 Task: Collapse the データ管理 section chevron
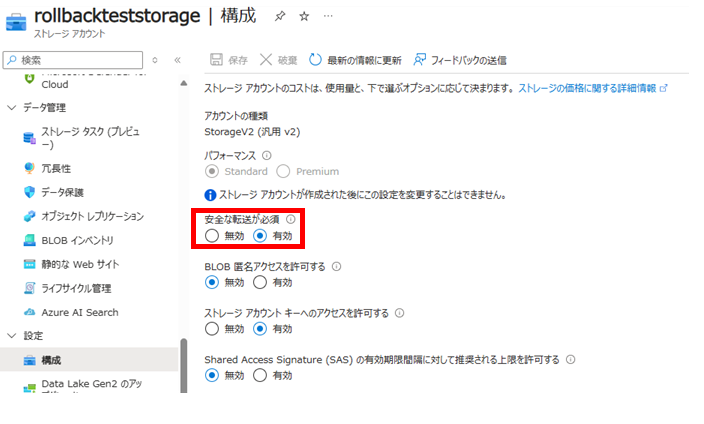pos(12,107)
